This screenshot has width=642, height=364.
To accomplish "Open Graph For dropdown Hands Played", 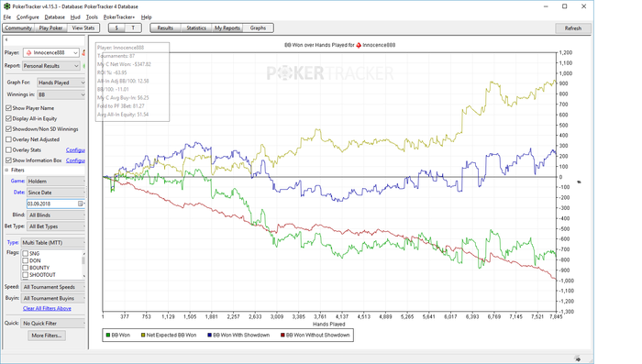I will (x=61, y=83).
